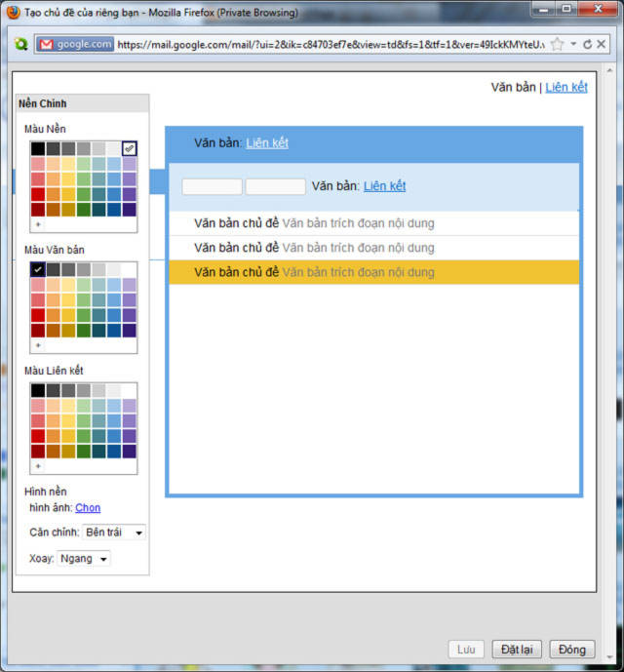
Task: Pick dark blue swatch in Màu Nền bottom row
Action: [114, 210]
